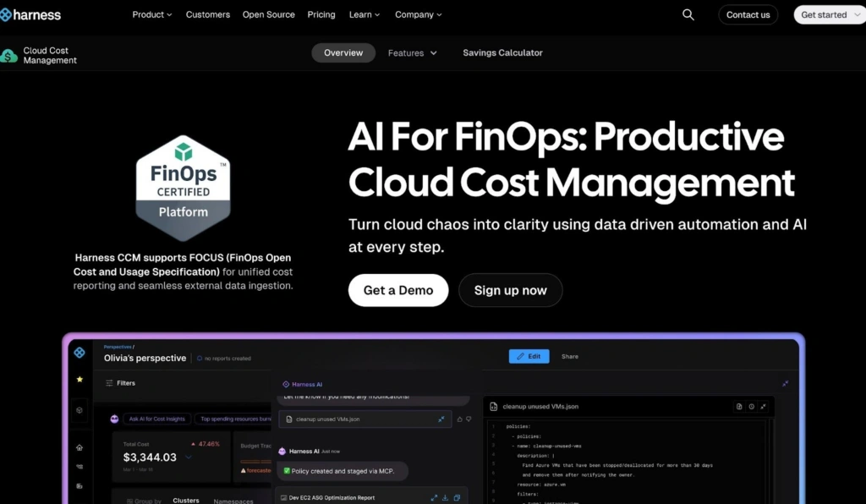Click the star favorites icon in dashboard sidebar
866x504 pixels.
[x=79, y=380]
